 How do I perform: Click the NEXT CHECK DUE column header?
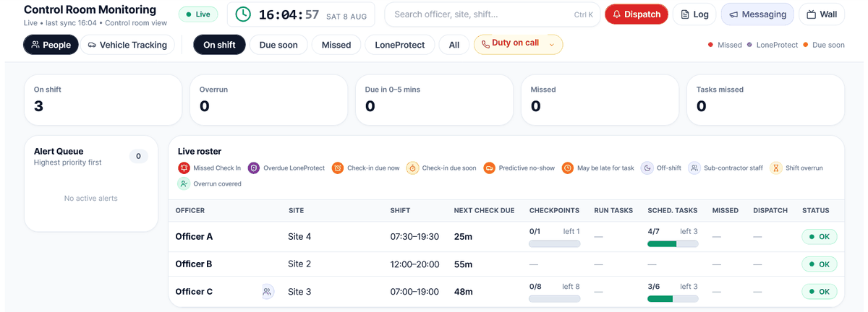[484, 211]
